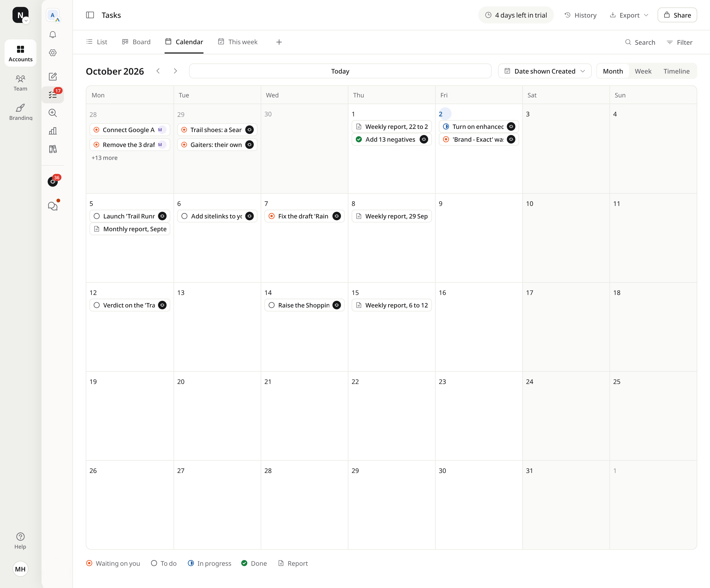Viewport: 710px width, 588px height.
Task: Open tasks list with 17 badge
Action: pyautogui.click(x=53, y=95)
